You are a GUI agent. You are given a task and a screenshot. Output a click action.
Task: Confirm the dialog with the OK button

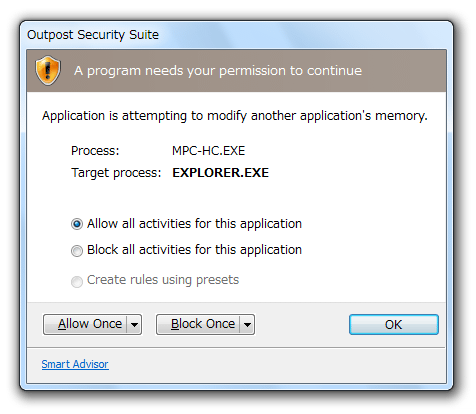pyautogui.click(x=394, y=324)
